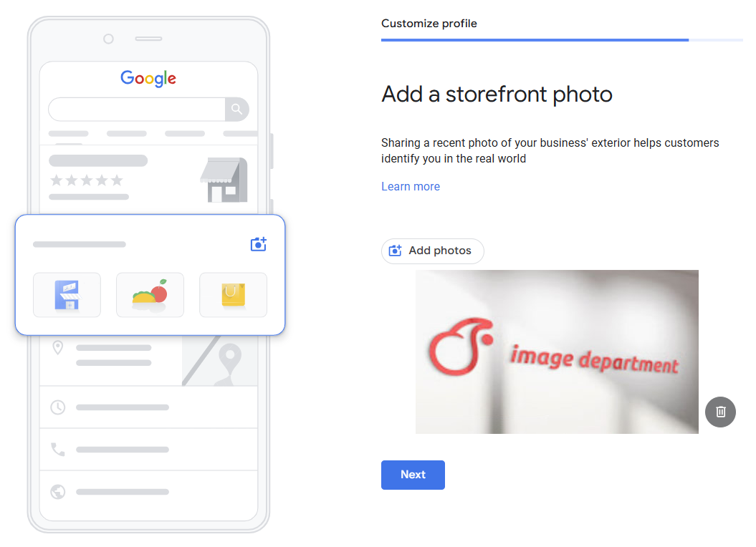Click the Add a storefront photo title
The image size is (756, 547).
[x=497, y=95]
